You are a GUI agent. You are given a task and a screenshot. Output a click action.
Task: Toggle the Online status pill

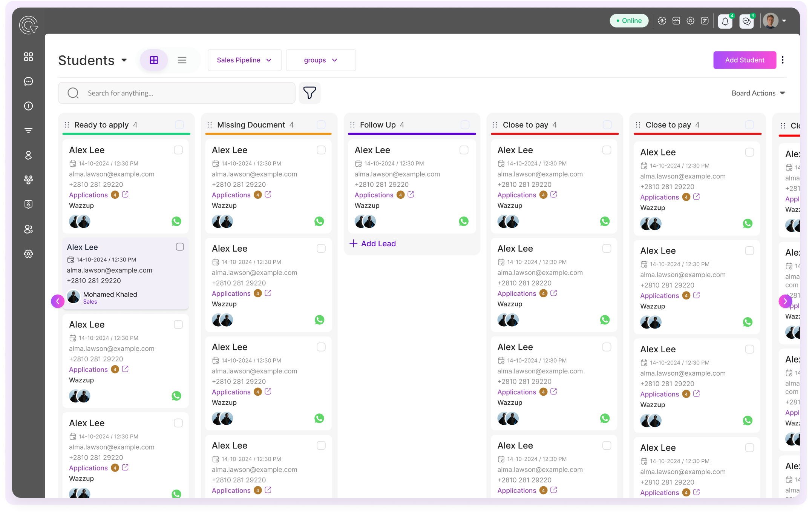629,21
